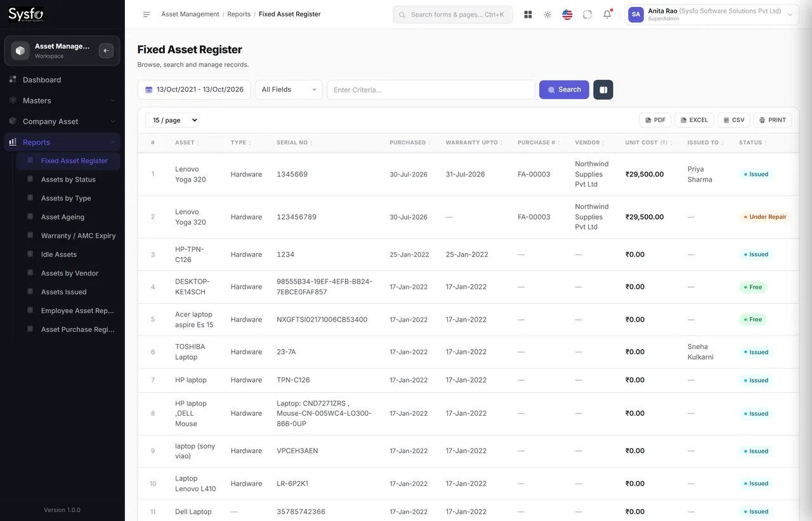Viewport: 812px width, 521px height.
Task: Open the All Fields dropdown
Action: coord(289,89)
